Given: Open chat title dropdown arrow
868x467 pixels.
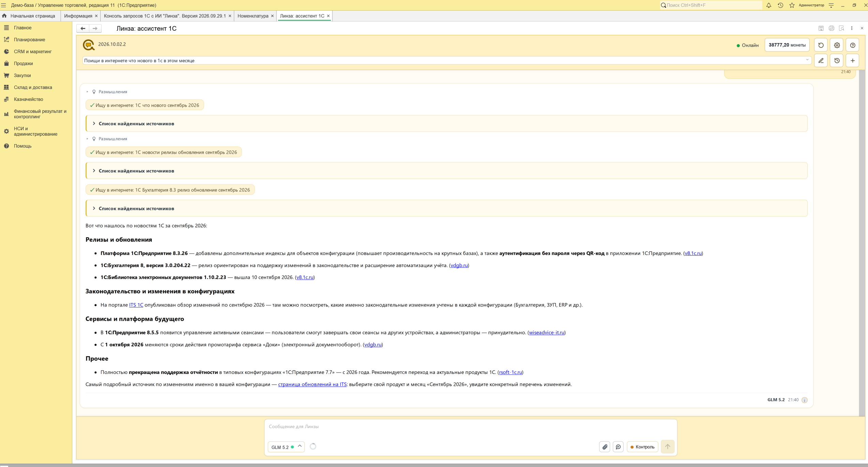Looking at the screenshot, I should click(x=807, y=60).
